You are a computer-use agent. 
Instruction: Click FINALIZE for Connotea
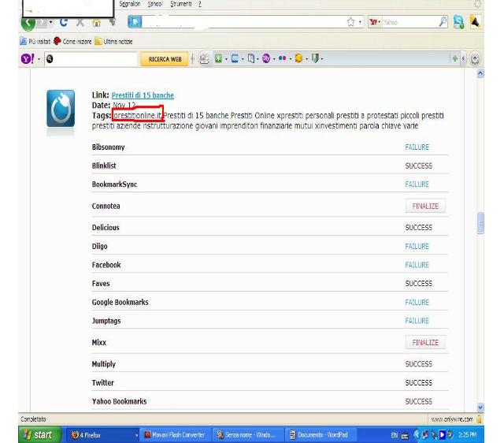point(425,206)
